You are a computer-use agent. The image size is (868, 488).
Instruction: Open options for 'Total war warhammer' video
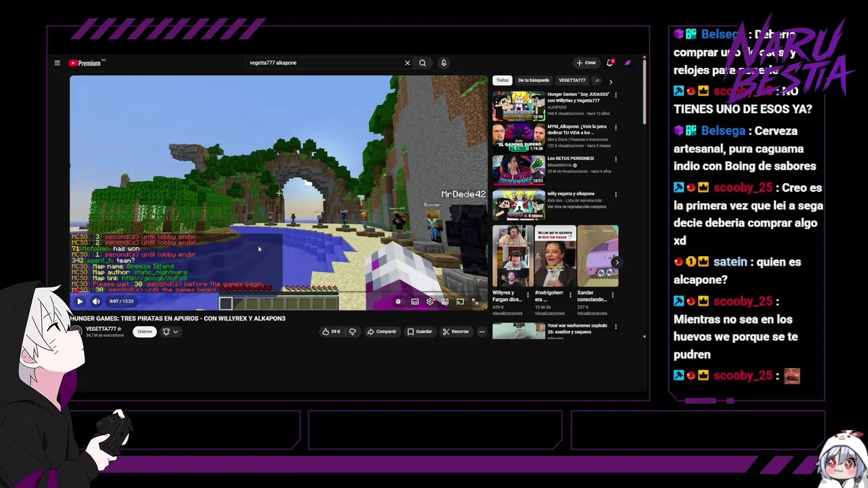[616, 327]
